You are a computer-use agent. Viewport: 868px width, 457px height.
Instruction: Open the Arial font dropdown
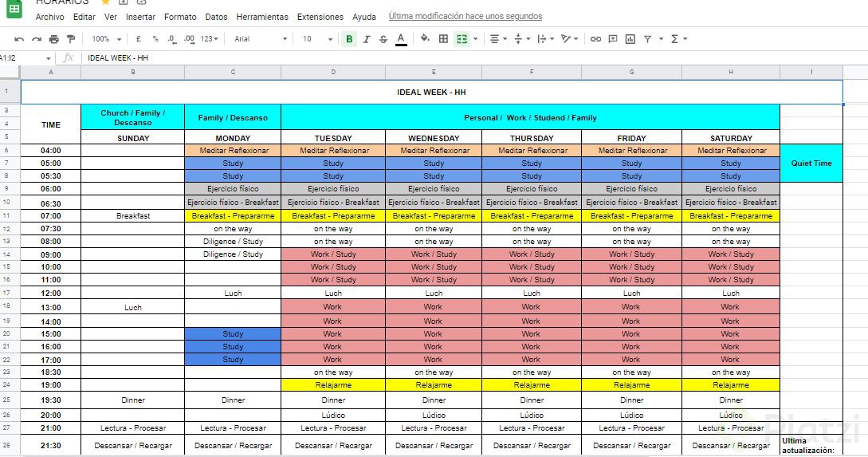260,39
